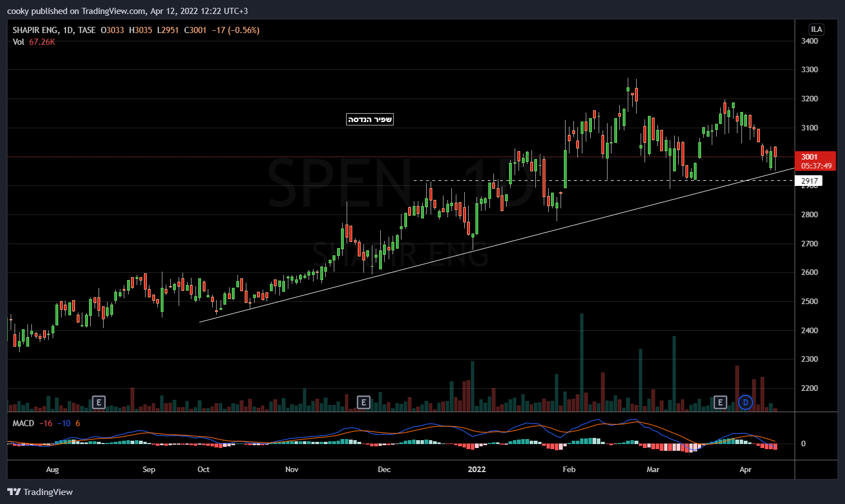The image size is (845, 504).
Task: Click the L2951 low value
Action: tap(168, 30)
